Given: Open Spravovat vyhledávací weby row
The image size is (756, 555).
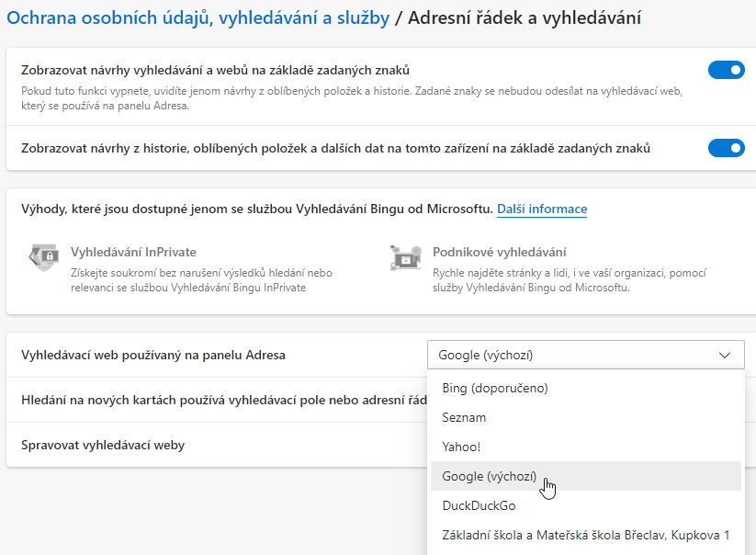Looking at the screenshot, I should 217,445.
